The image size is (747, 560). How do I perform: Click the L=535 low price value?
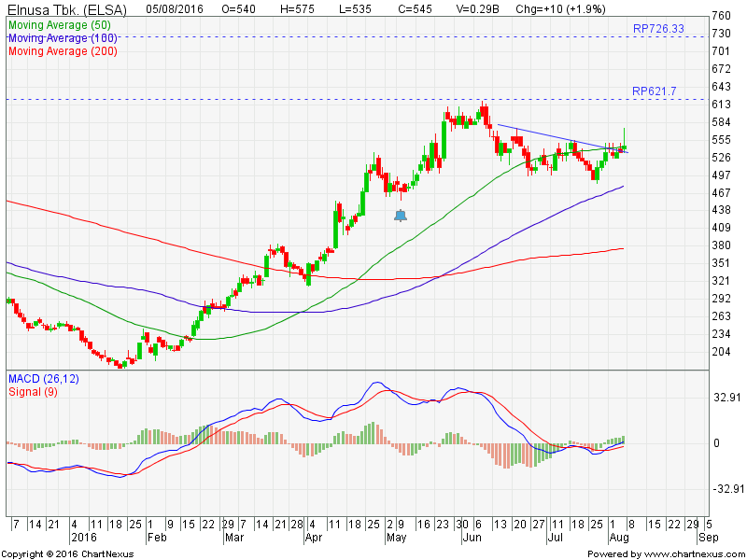coord(355,9)
